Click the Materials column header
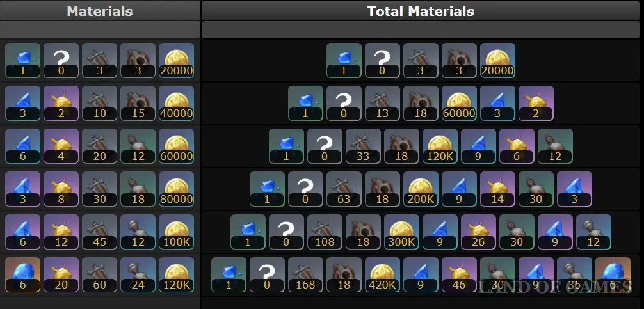This screenshot has height=309, width=644. point(100,11)
